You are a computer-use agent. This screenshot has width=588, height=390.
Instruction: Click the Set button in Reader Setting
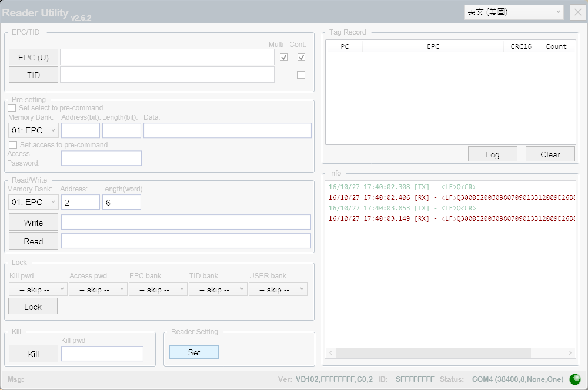(x=194, y=352)
